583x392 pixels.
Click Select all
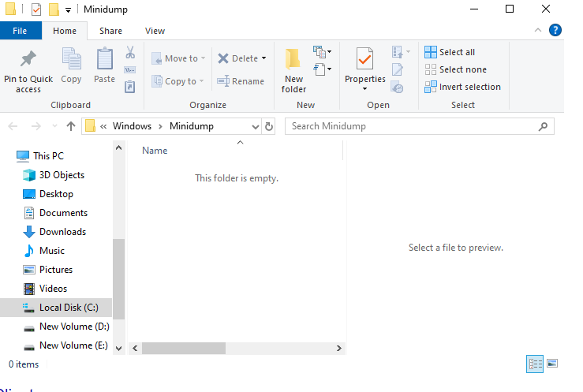[450, 52]
